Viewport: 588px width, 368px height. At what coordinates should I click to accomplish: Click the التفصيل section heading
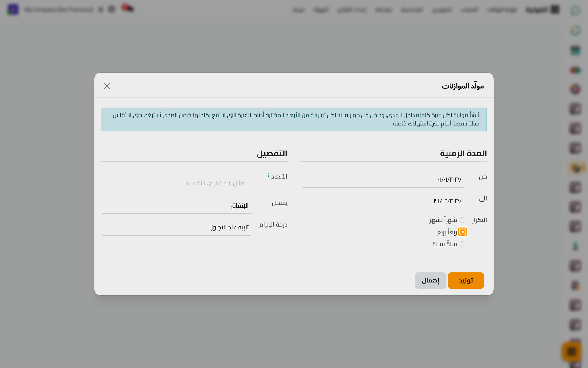click(x=272, y=153)
